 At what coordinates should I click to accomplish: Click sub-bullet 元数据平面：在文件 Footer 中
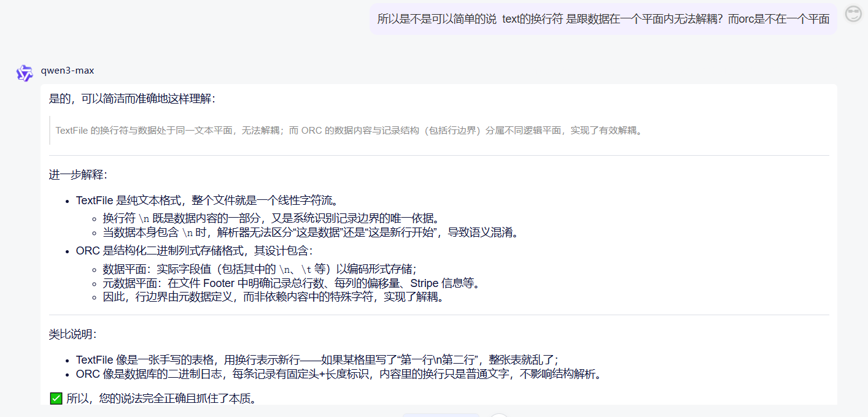tap(291, 283)
